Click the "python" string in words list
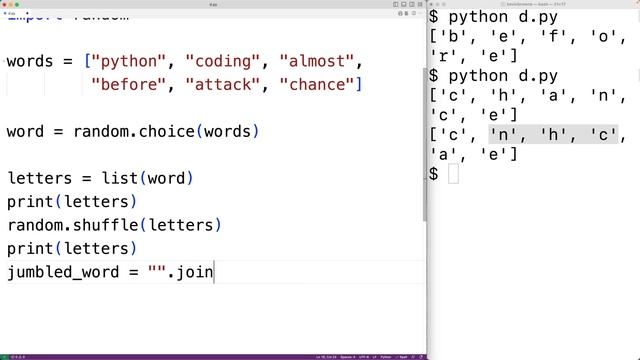The height and width of the screenshot is (360, 640). (x=129, y=61)
